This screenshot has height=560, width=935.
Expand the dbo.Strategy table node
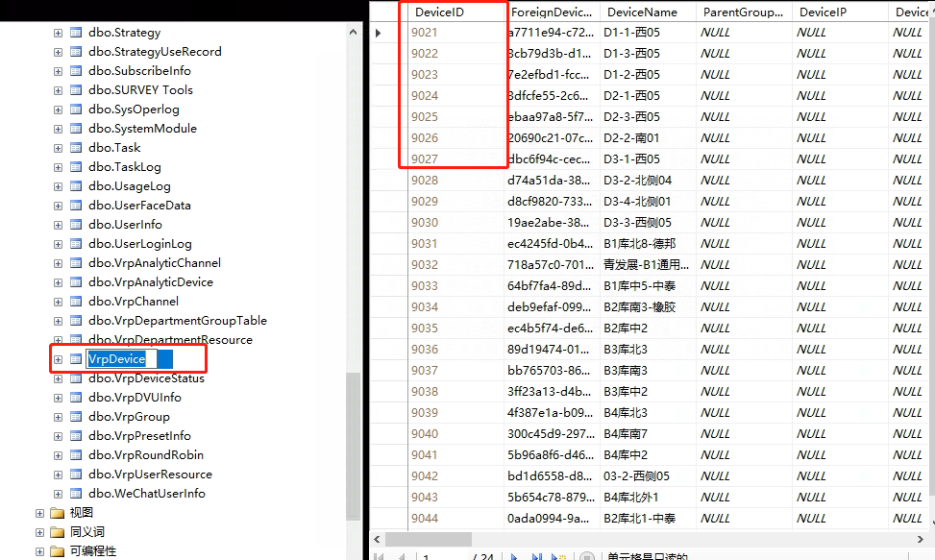coord(58,34)
